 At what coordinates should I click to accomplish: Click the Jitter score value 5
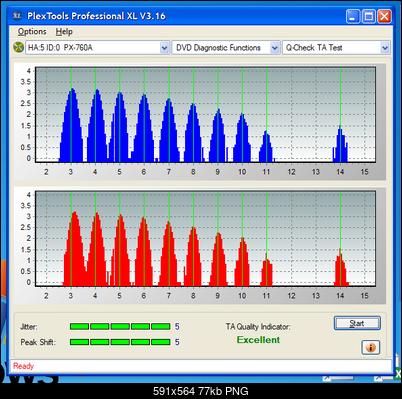tap(177, 327)
